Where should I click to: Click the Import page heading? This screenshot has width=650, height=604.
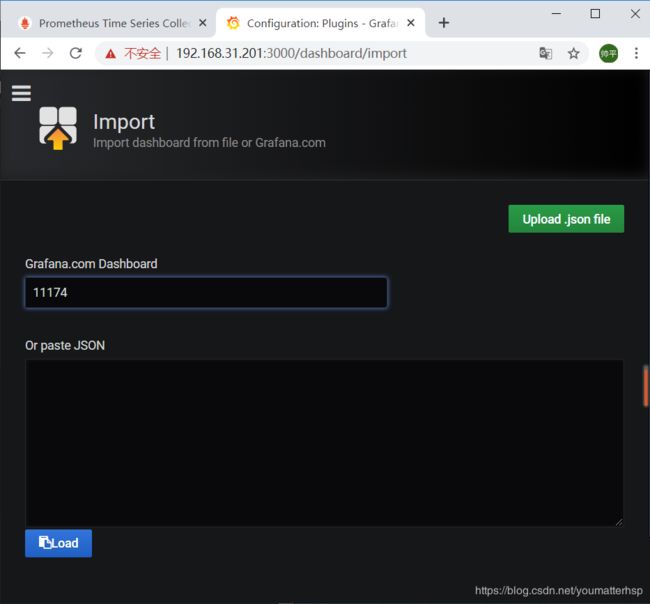coord(124,122)
